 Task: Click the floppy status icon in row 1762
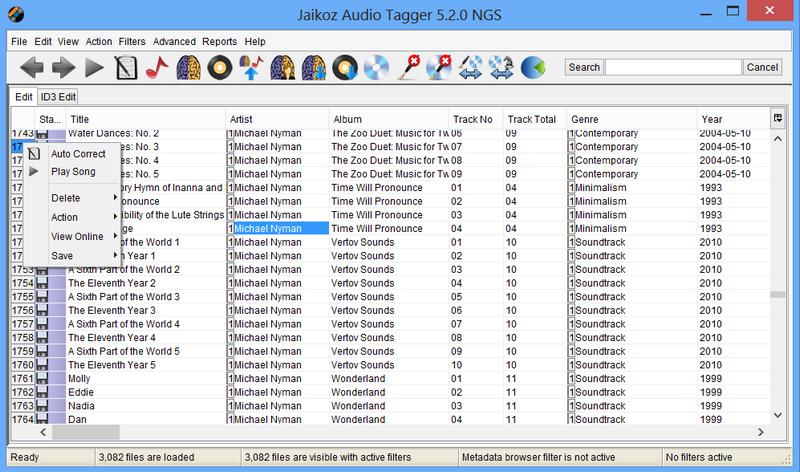click(x=42, y=392)
